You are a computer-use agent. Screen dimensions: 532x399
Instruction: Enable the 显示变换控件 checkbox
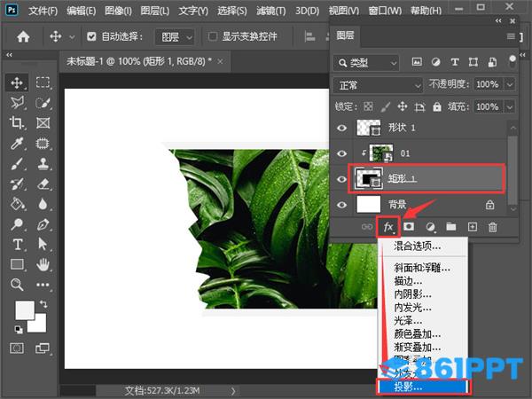(x=213, y=36)
